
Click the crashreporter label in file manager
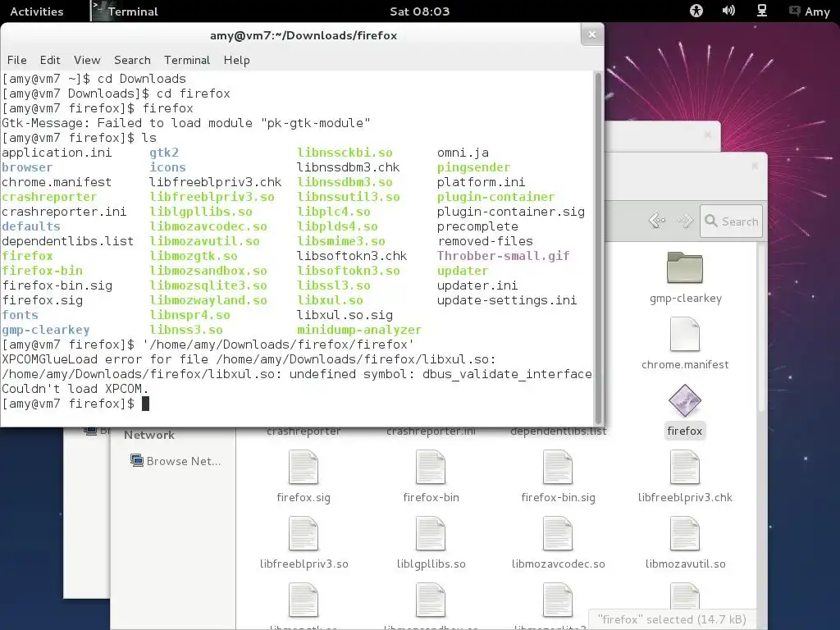pyautogui.click(x=304, y=431)
